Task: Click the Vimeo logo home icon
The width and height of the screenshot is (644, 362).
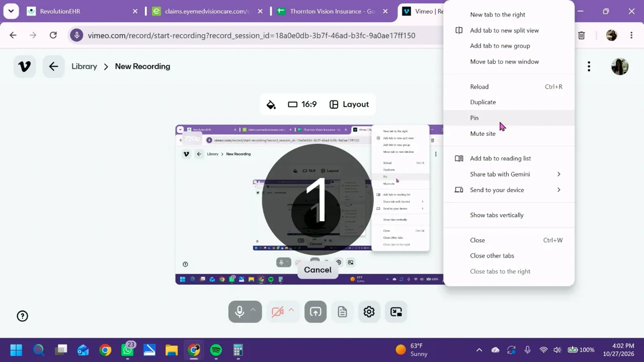Action: pyautogui.click(x=24, y=66)
